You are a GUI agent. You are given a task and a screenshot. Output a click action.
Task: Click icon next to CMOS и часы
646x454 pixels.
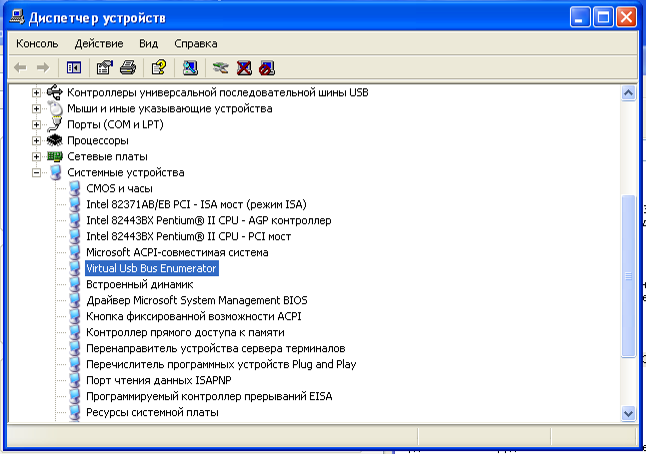pyautogui.click(x=75, y=188)
